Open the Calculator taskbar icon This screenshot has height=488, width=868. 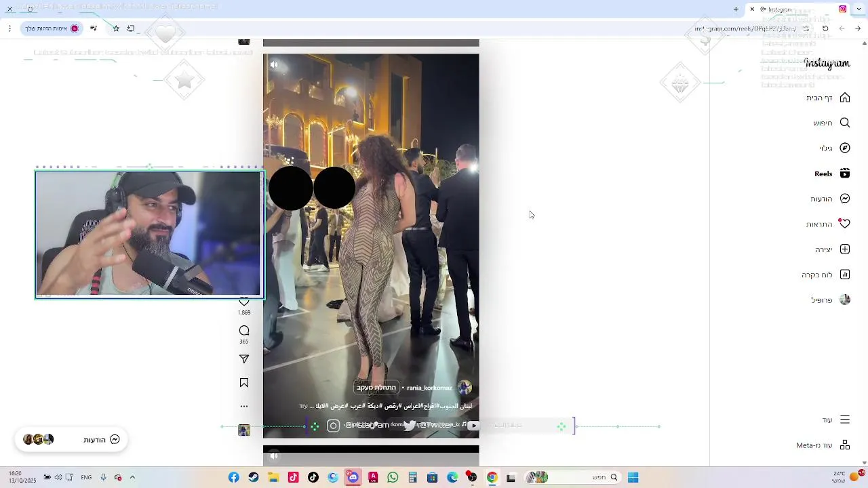tap(412, 478)
